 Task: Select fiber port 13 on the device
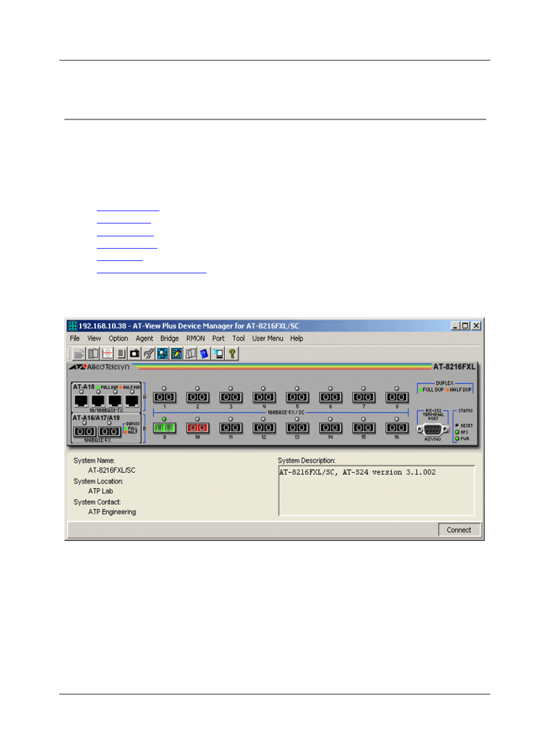(297, 428)
